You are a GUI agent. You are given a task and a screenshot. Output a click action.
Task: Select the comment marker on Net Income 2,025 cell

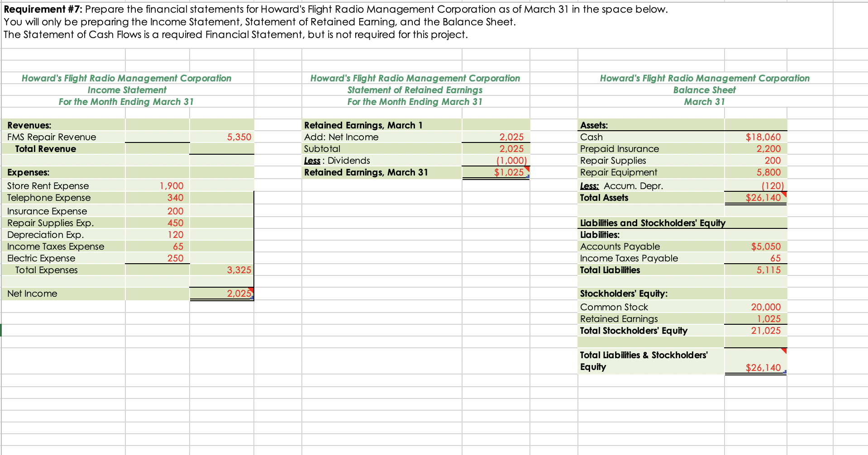(x=252, y=291)
